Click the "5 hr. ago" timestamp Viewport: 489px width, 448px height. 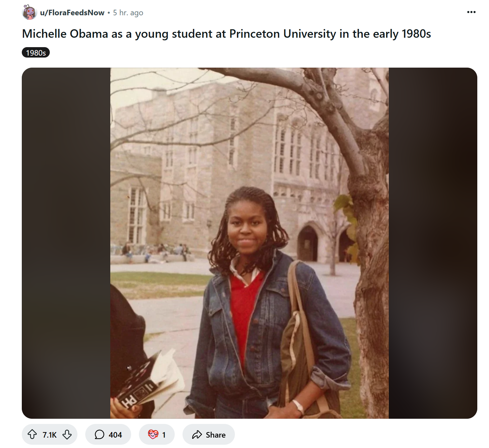pyautogui.click(x=128, y=13)
